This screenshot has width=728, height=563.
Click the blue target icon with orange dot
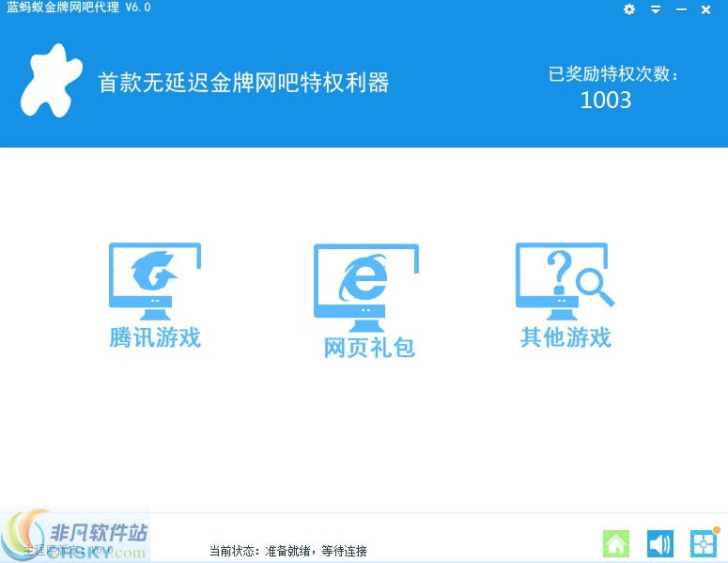[704, 542]
